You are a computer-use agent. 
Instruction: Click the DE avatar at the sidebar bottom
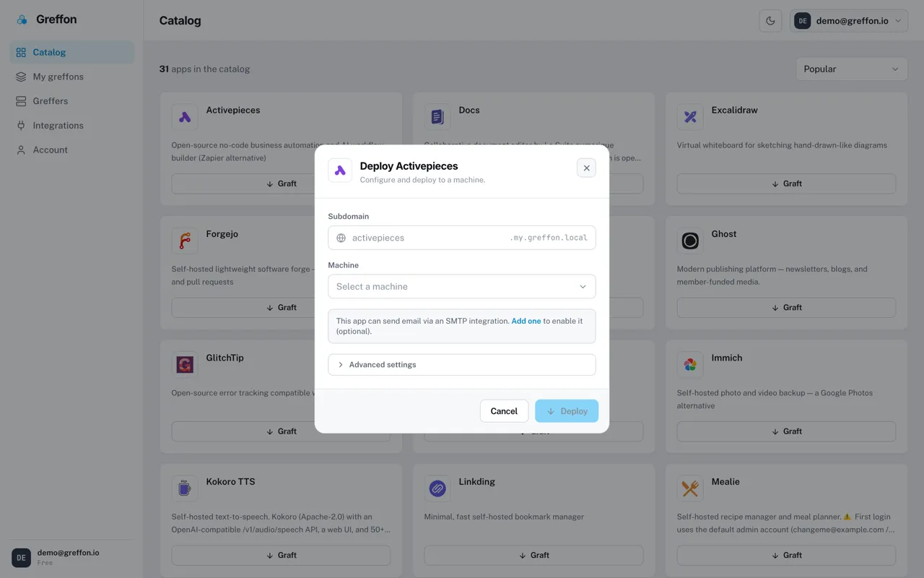pos(21,558)
